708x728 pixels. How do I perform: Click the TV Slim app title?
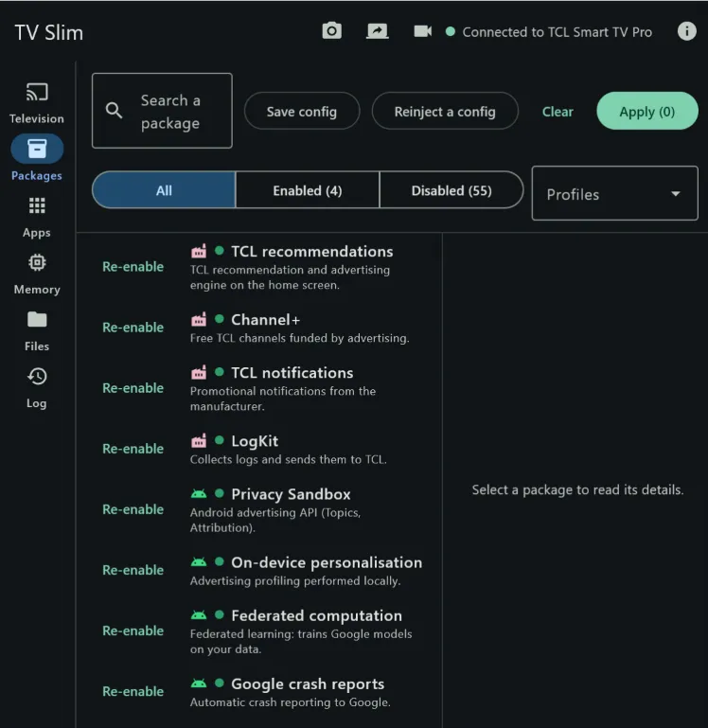tap(49, 32)
